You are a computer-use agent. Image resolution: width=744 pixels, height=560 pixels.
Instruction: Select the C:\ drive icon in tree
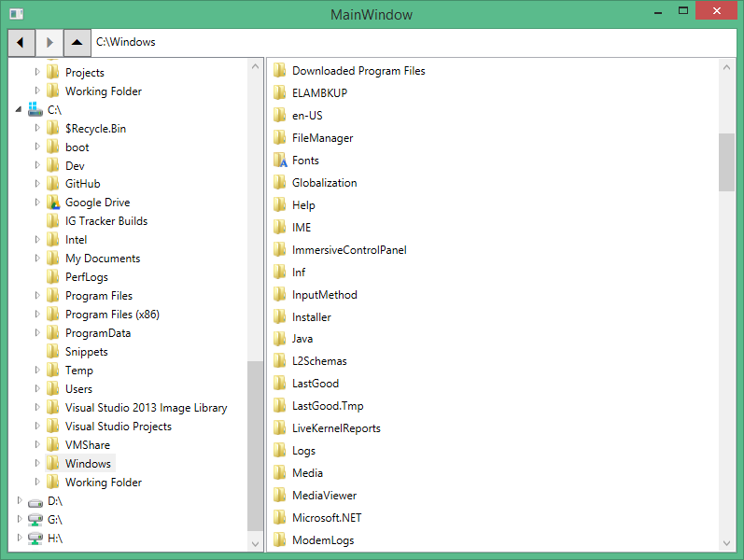click(35, 109)
